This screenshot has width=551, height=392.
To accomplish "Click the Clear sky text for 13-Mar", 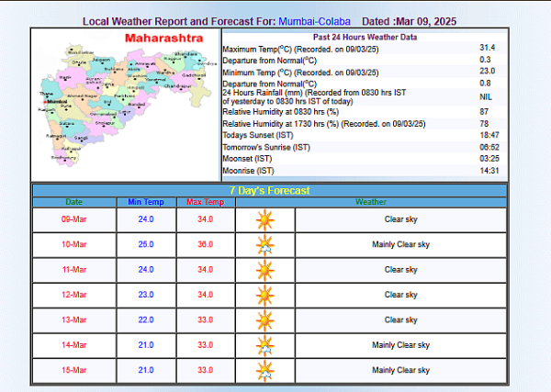I will [400, 320].
